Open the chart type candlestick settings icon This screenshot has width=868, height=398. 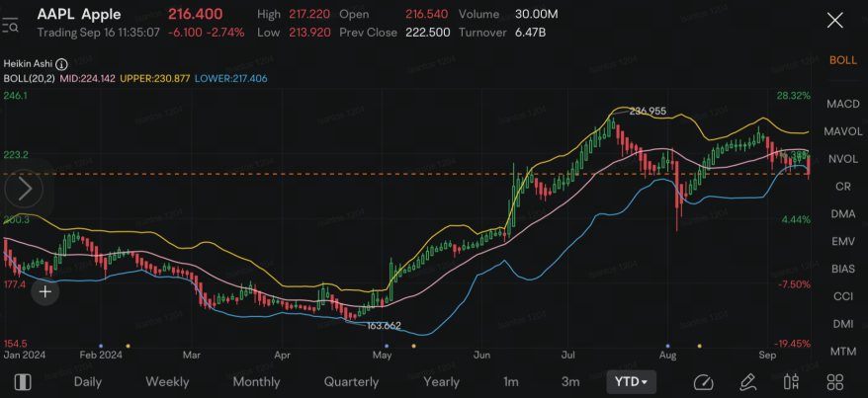792,381
